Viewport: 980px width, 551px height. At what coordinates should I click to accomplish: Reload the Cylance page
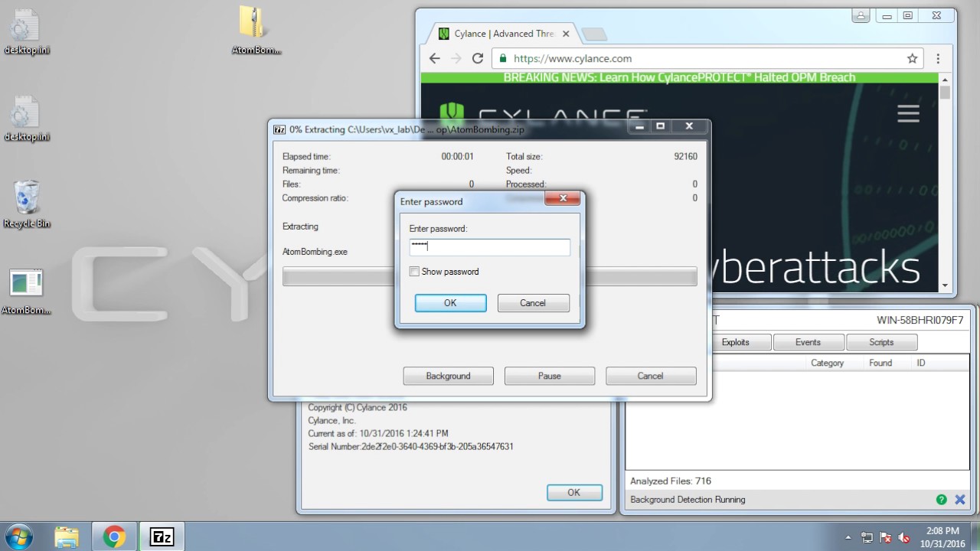478,58
